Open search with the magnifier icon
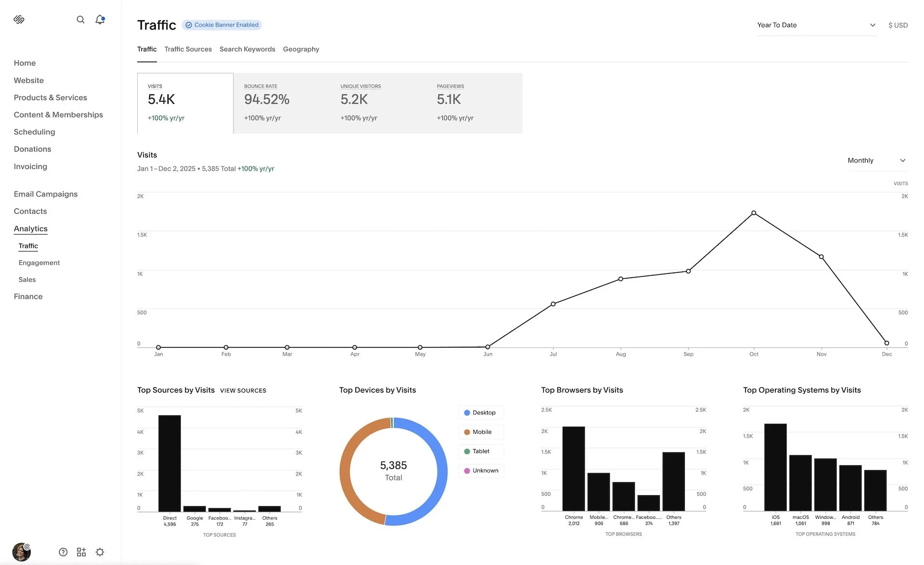Image resolution: width=924 pixels, height=565 pixels. pyautogui.click(x=80, y=19)
